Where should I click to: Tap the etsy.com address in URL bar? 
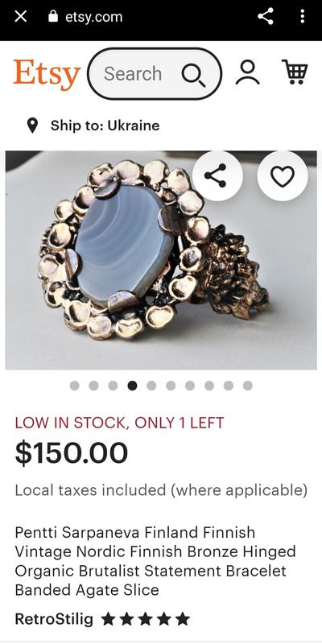(93, 17)
